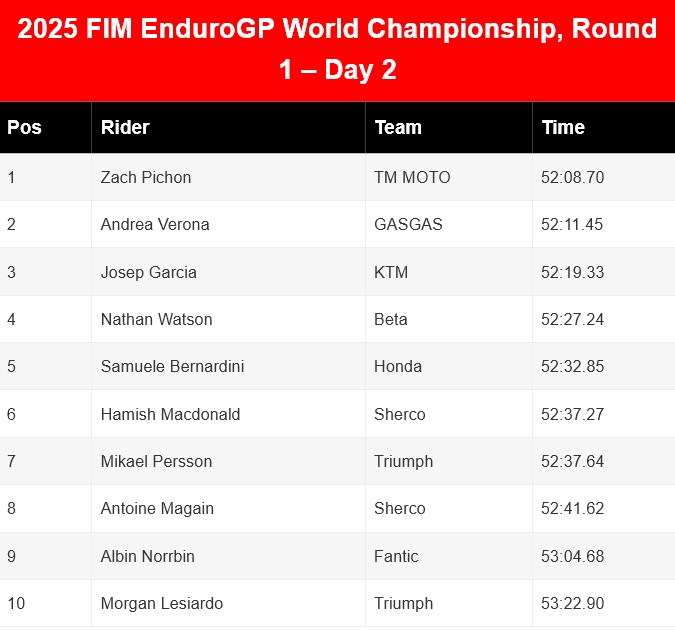The width and height of the screenshot is (675, 630).
Task: Select Hamish Macdonald's name
Action: click(x=170, y=414)
